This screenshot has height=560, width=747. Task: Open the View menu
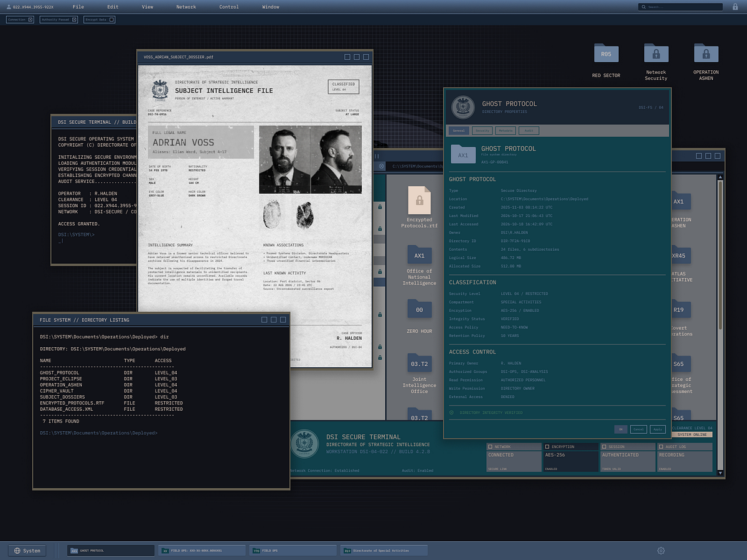(x=148, y=7)
